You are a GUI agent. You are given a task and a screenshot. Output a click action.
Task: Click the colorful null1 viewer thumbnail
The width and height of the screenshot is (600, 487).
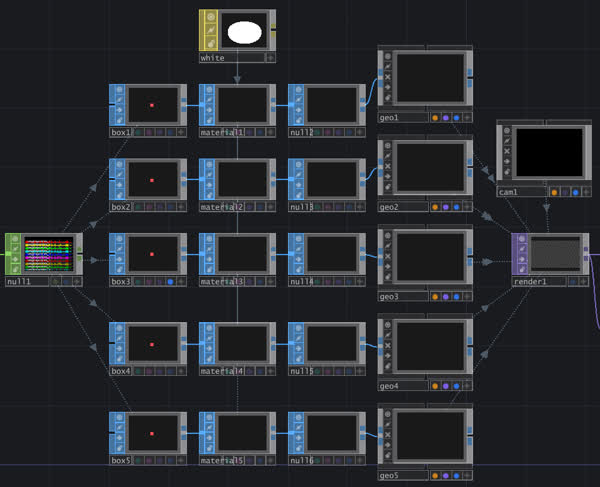click(50, 254)
